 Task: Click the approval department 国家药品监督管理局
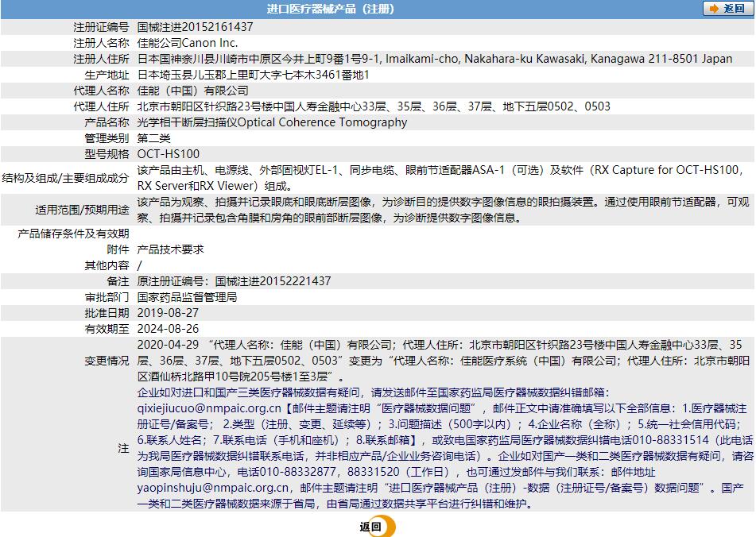(187, 297)
